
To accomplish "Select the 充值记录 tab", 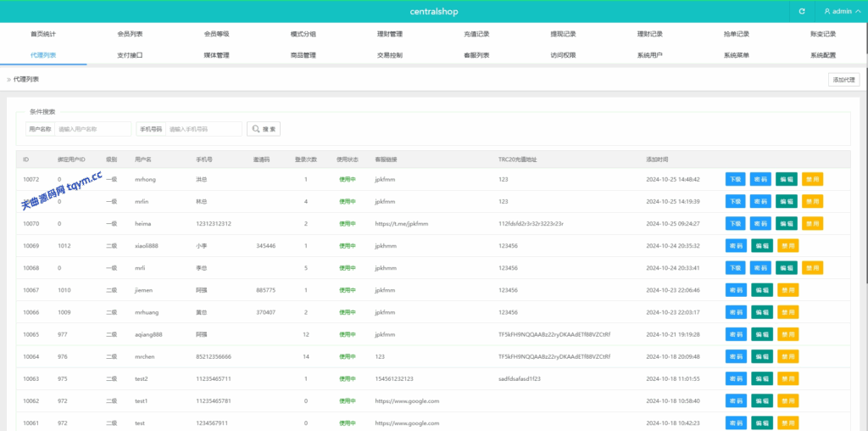I will pos(476,34).
